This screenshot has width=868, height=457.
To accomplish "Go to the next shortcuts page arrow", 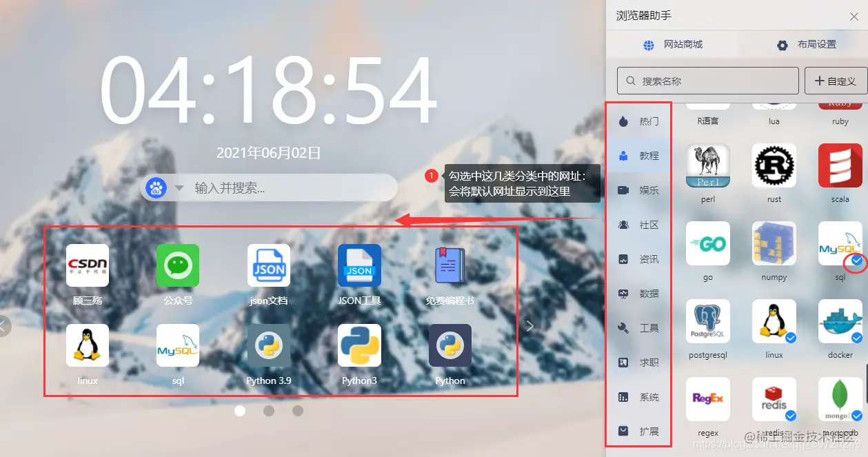I will [x=529, y=326].
